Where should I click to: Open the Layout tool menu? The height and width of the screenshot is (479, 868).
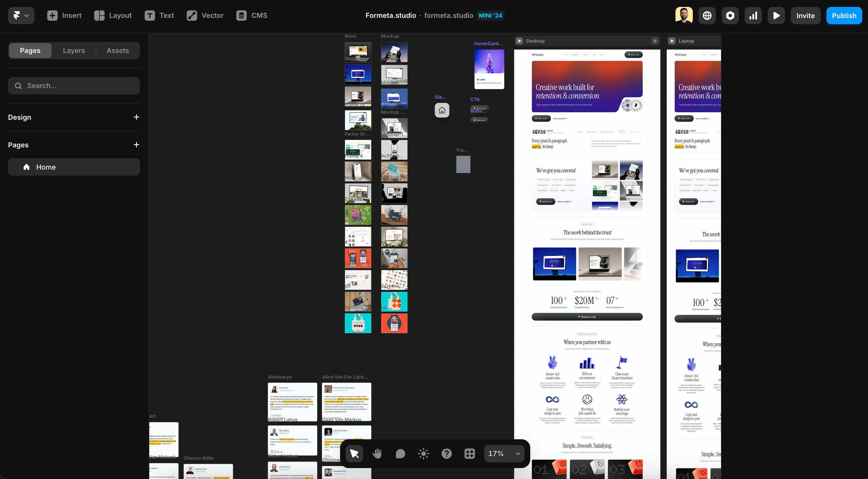[x=113, y=16]
